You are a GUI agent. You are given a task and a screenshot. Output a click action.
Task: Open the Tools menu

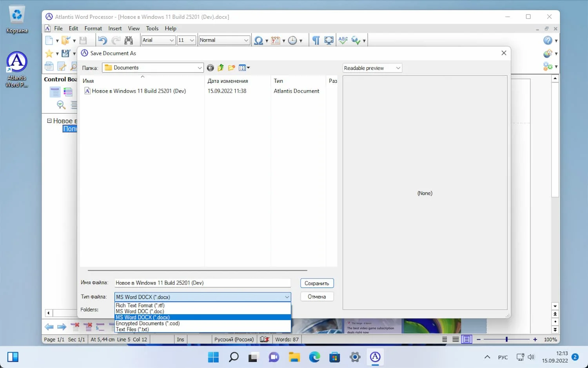[152, 28]
